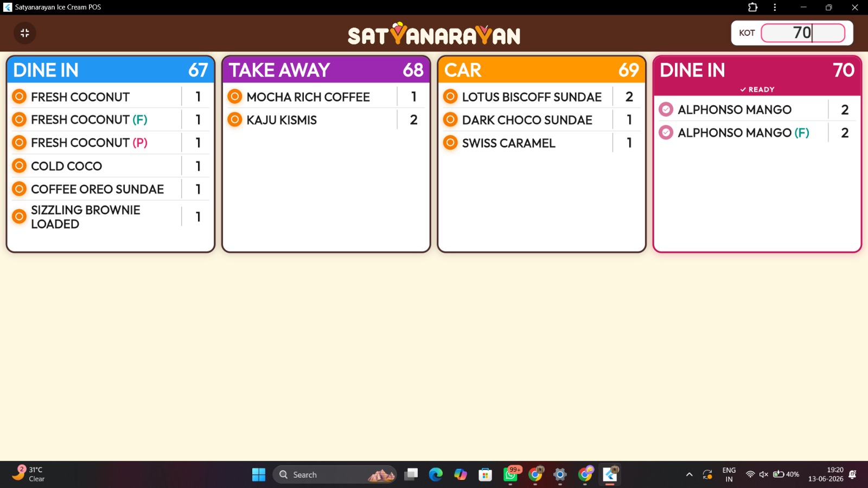The image size is (868, 488).
Task: Click the KOT number input field
Action: [803, 33]
